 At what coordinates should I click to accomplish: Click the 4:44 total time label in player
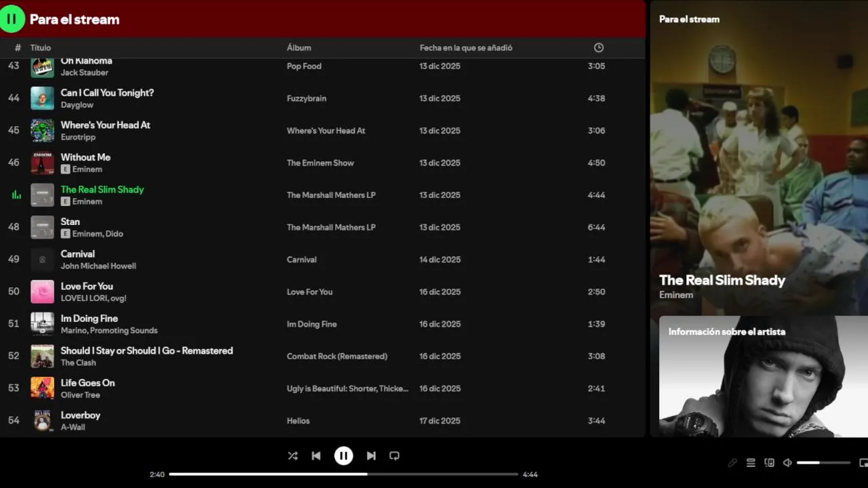[x=530, y=474]
